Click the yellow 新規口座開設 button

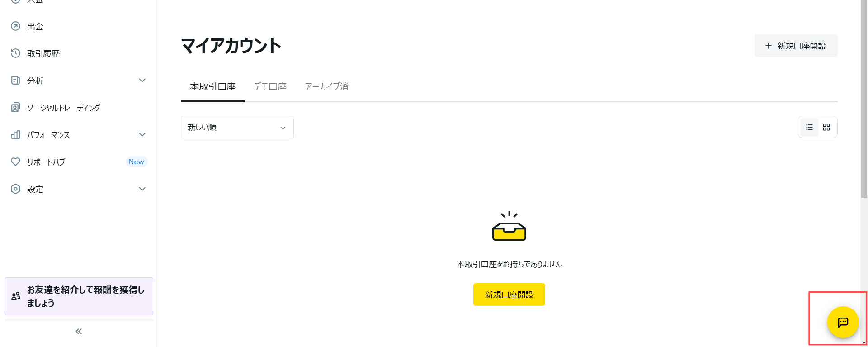point(509,295)
